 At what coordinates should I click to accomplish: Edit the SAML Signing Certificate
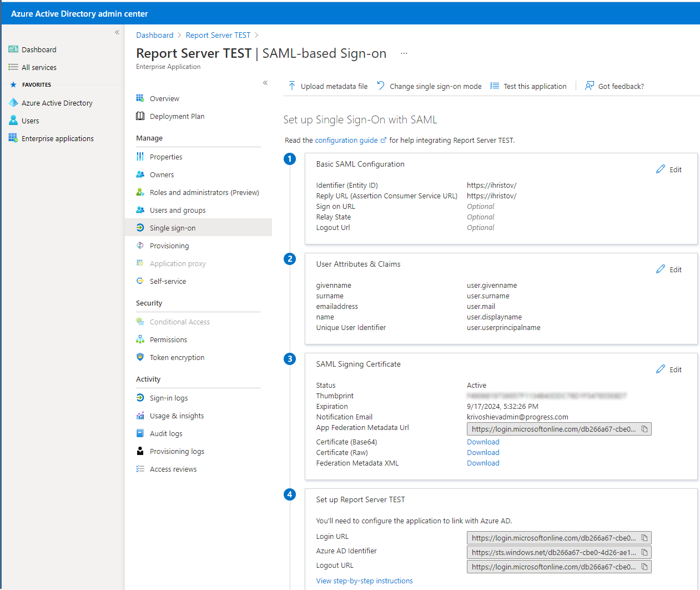tap(669, 369)
